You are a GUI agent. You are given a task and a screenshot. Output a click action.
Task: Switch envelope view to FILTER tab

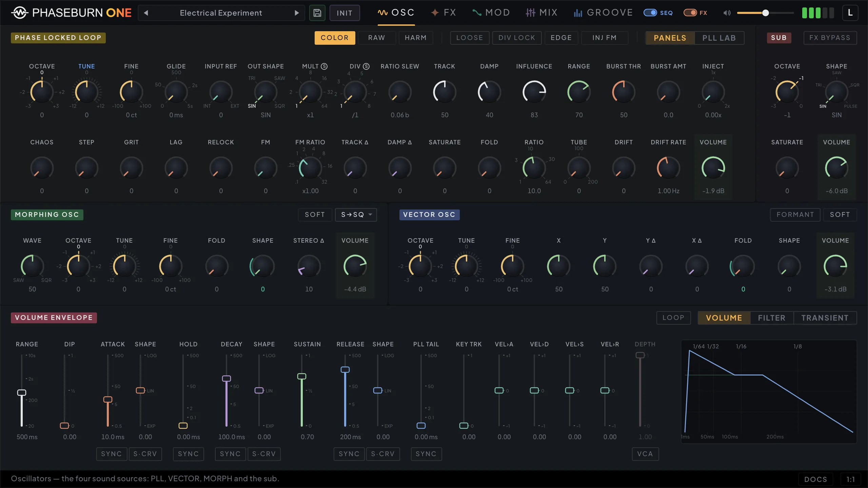coord(772,318)
